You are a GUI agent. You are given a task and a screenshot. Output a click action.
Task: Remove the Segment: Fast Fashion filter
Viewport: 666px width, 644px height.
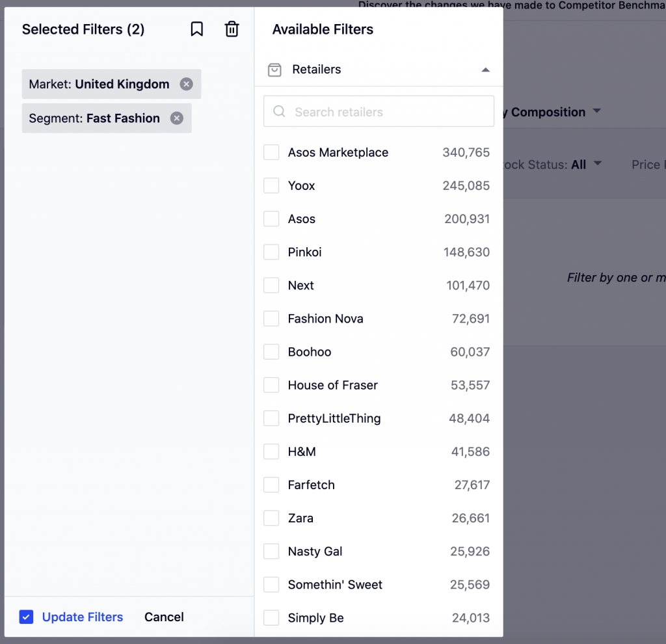pos(177,118)
